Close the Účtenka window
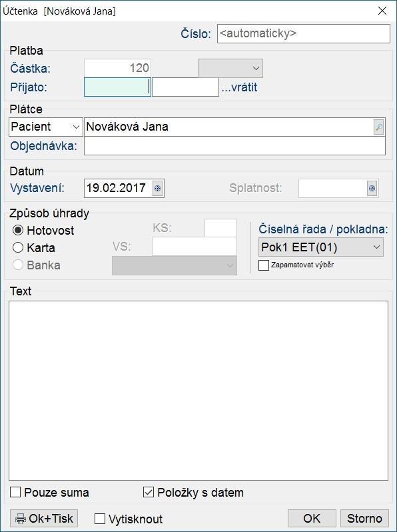This screenshot has width=397, height=532. point(382,11)
